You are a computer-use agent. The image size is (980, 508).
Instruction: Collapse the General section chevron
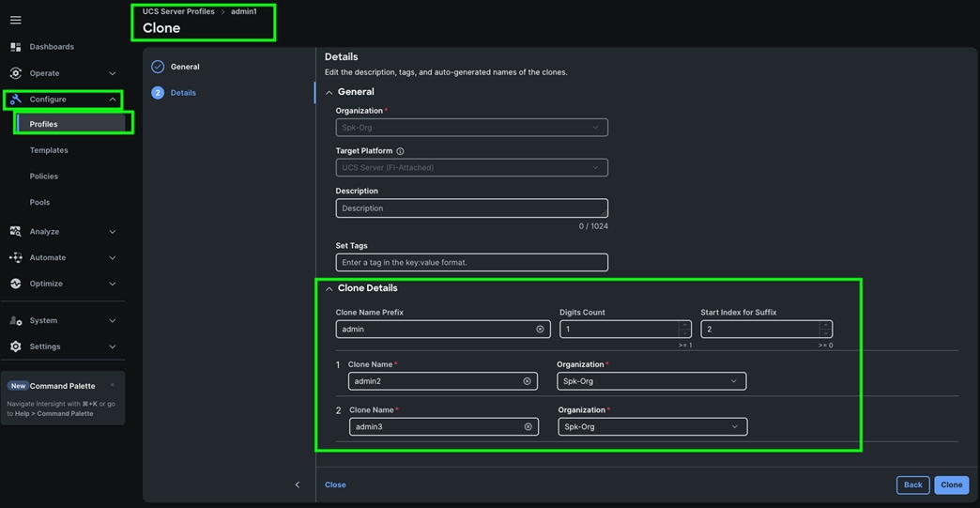[x=329, y=92]
